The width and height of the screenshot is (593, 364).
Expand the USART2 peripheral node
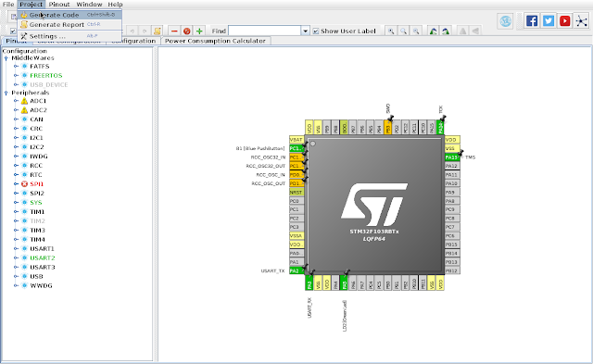click(x=16, y=257)
